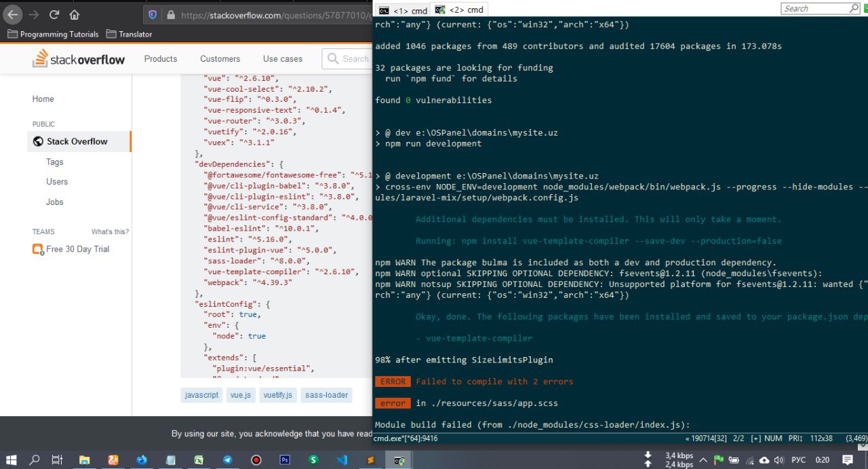The height and width of the screenshot is (469, 868).
Task: Open the Products menu on Stack Overflow
Action: click(x=161, y=59)
